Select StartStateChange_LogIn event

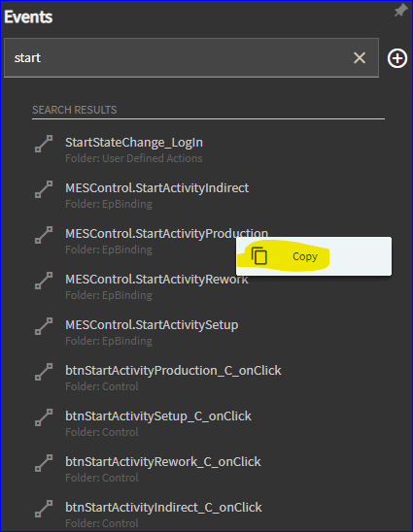(134, 142)
